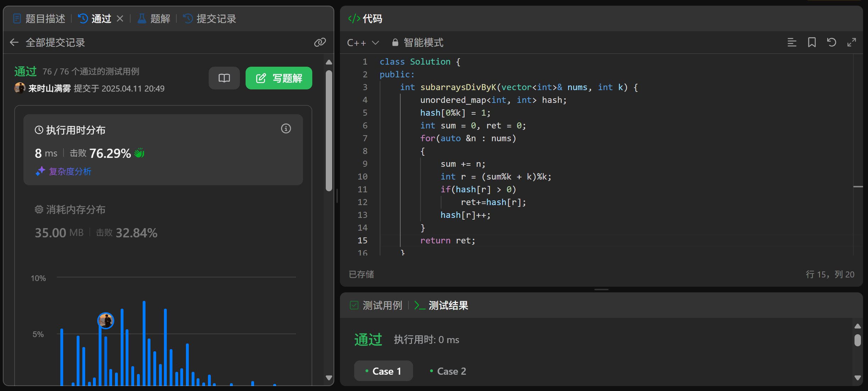Viewport: 868px width, 391px height.
Task: Close the 通过 tab
Action: point(120,18)
